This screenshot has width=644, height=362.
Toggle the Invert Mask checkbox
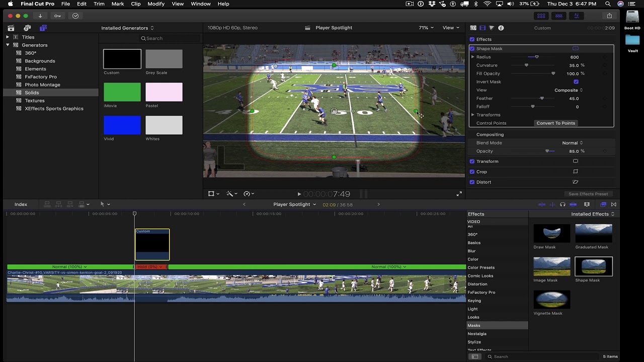[x=576, y=82]
